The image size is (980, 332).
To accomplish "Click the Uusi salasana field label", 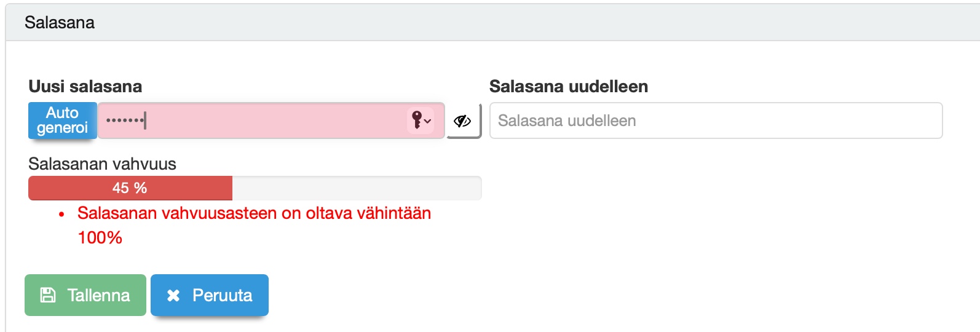I will (x=85, y=87).
